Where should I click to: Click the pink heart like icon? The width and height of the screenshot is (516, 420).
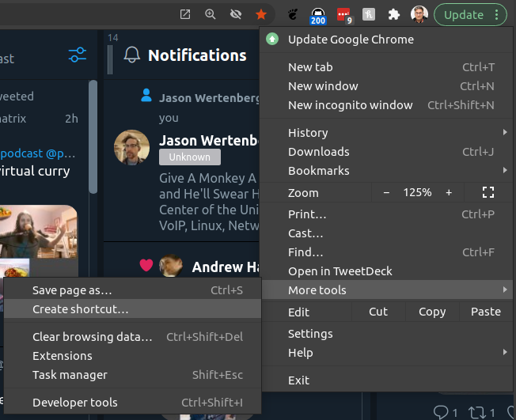146,265
